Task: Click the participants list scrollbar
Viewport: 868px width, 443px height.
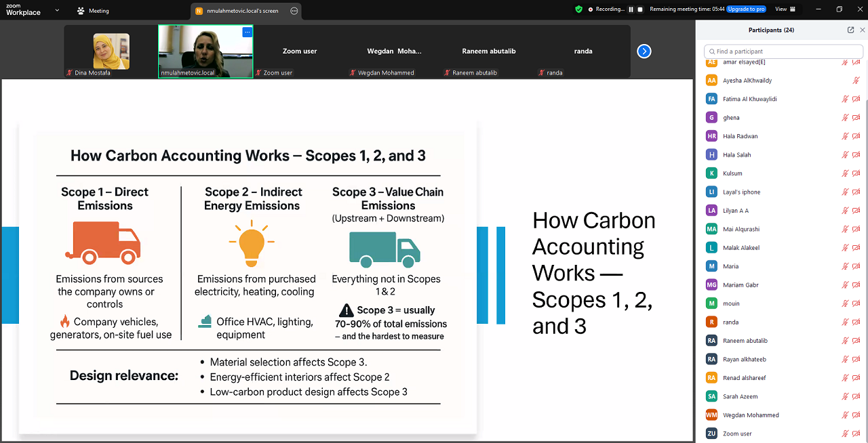Action: tap(865, 203)
